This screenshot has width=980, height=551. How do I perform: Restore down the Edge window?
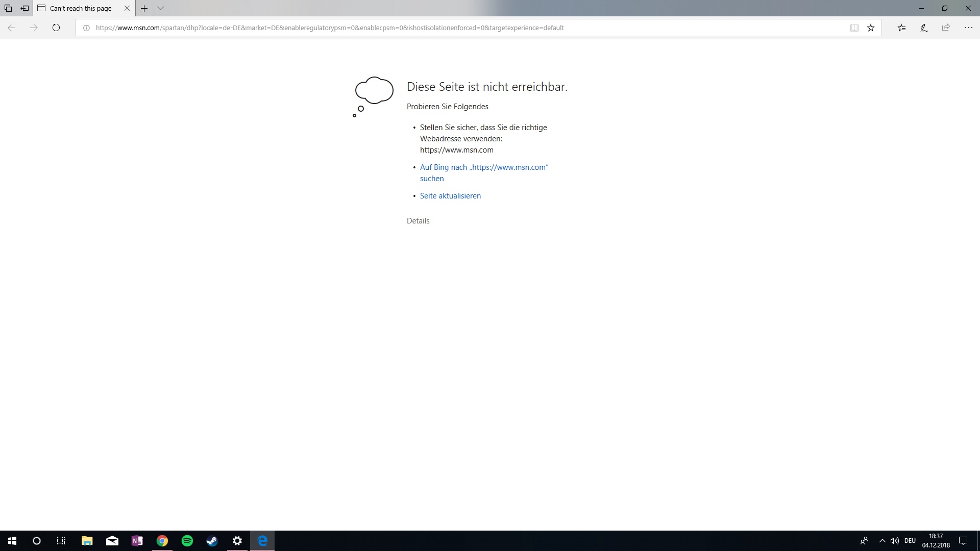[x=945, y=8]
